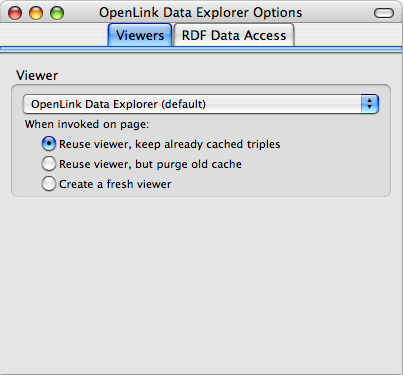Minimize window using the yellow button

click(x=36, y=13)
